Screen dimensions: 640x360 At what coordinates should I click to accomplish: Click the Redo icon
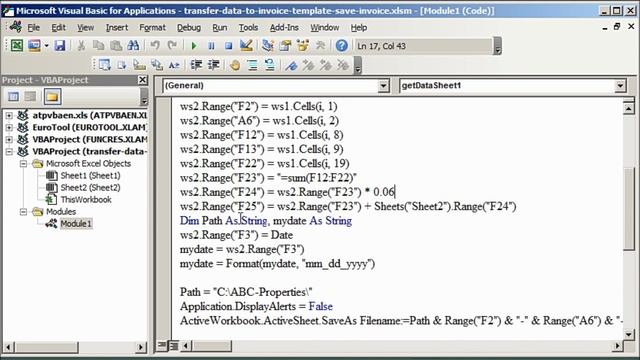click(x=172, y=46)
